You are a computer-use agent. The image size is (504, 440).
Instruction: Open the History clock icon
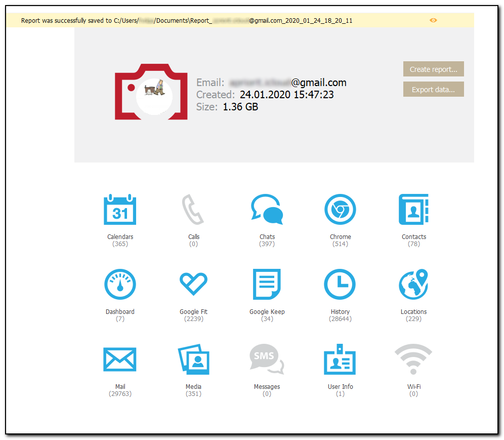340,284
